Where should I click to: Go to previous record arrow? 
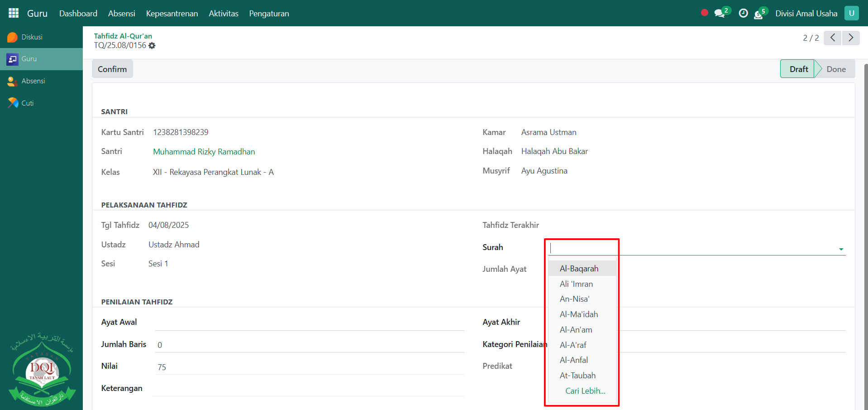832,38
